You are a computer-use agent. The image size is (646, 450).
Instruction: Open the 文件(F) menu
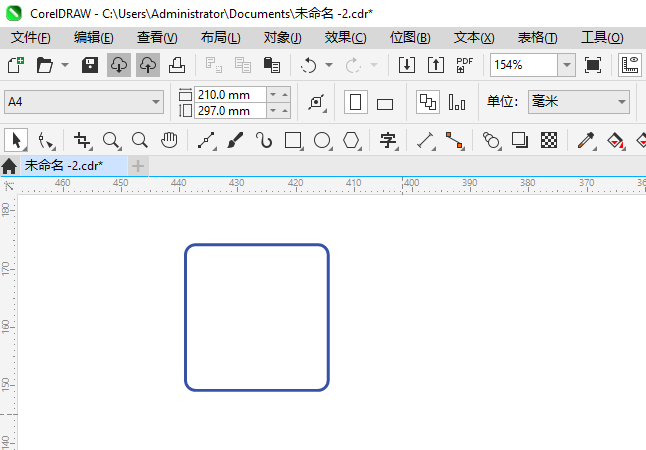coord(30,38)
